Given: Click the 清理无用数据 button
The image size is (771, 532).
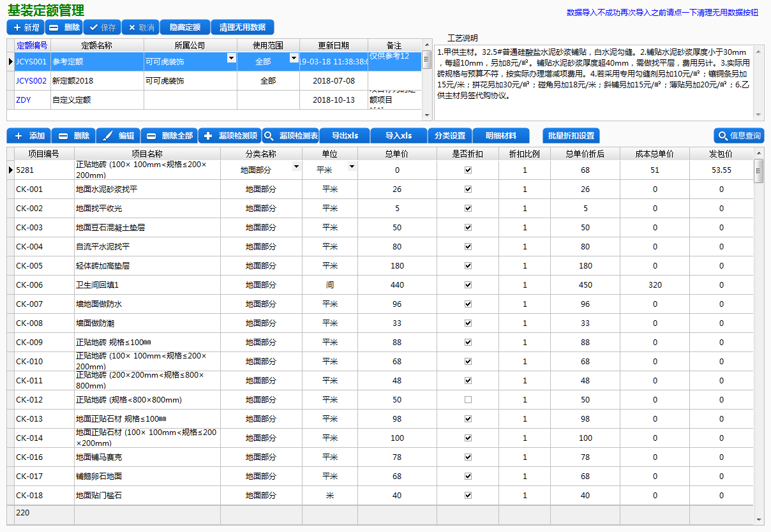Looking at the screenshot, I should tap(243, 27).
